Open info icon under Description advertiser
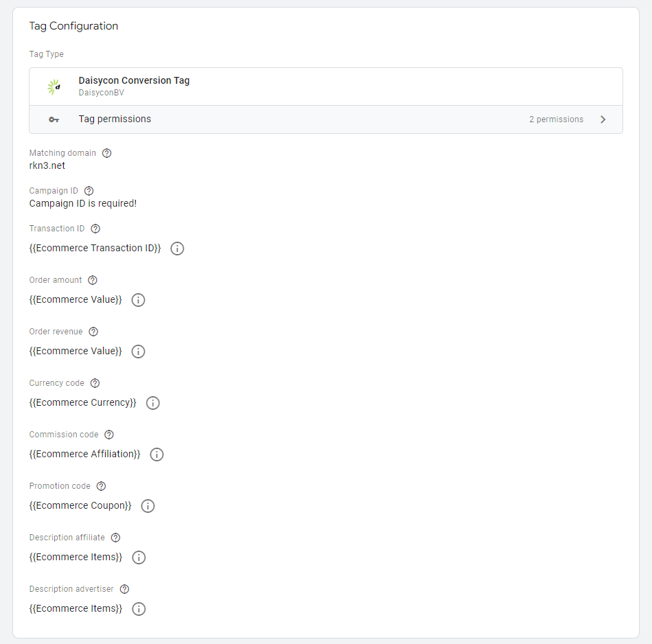This screenshot has height=644, width=652. point(139,609)
